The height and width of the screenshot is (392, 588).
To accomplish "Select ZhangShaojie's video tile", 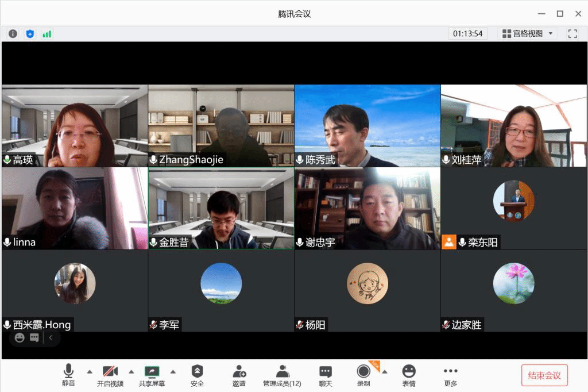I will tap(221, 125).
